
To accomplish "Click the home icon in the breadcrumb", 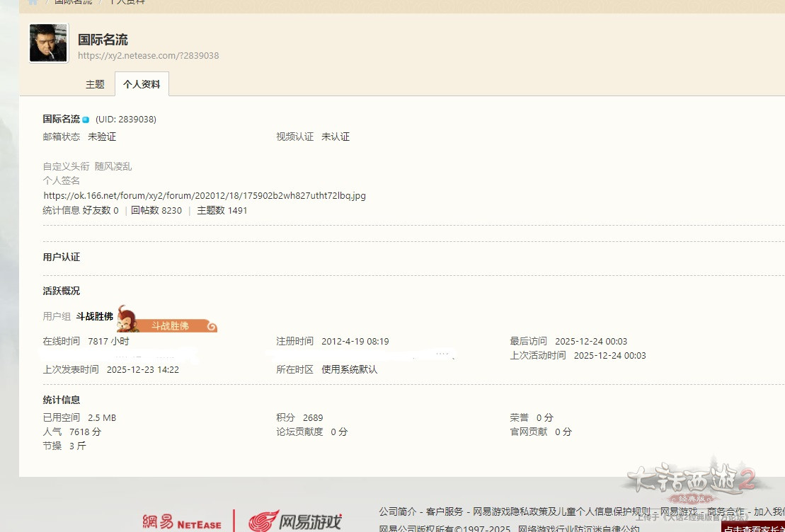I will [x=33, y=2].
